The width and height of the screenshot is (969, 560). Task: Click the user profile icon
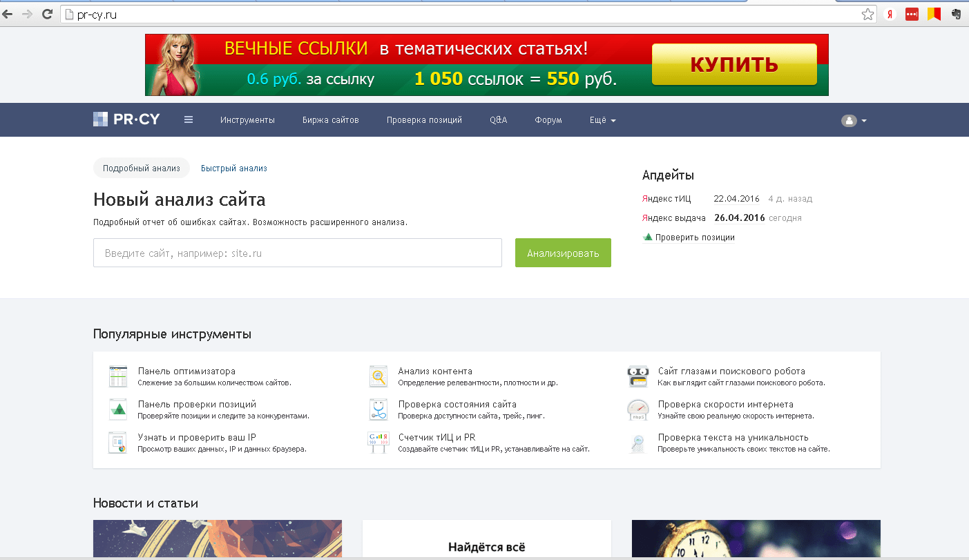848,120
